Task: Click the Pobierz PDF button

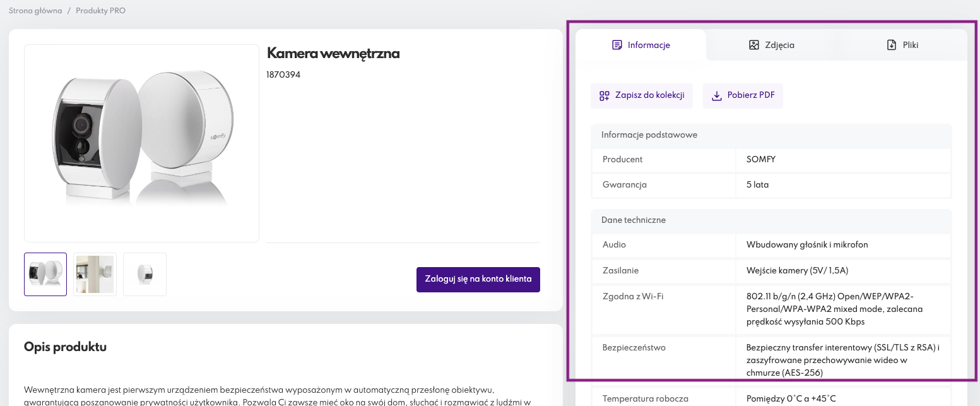Action: pos(743,95)
